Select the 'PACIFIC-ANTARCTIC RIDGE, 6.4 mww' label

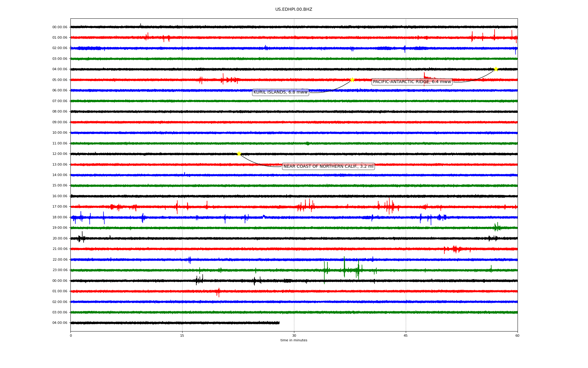tap(412, 82)
